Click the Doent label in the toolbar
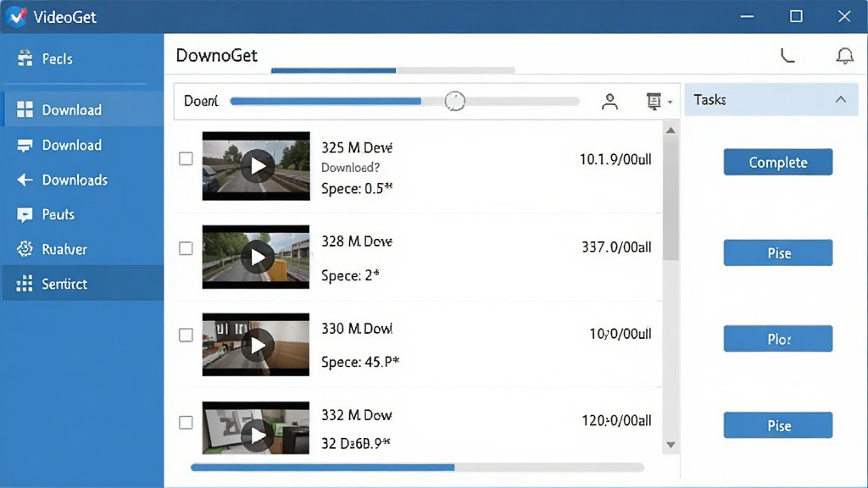 point(201,102)
